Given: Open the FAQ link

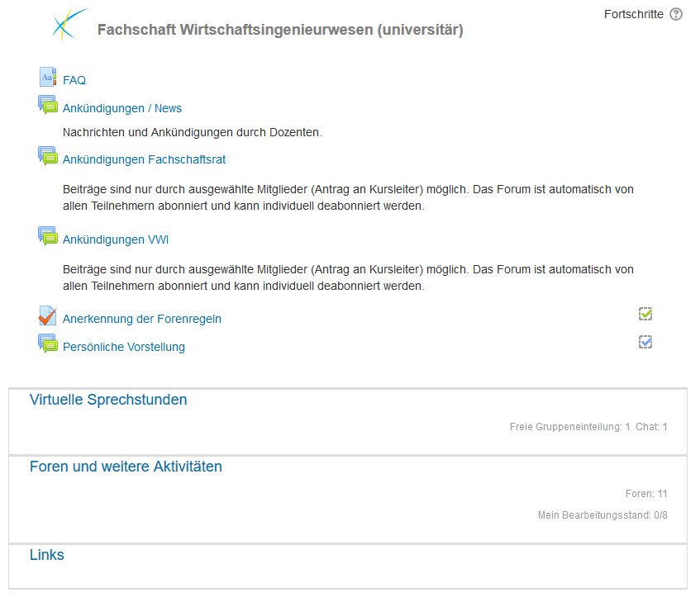Looking at the screenshot, I should click(74, 80).
